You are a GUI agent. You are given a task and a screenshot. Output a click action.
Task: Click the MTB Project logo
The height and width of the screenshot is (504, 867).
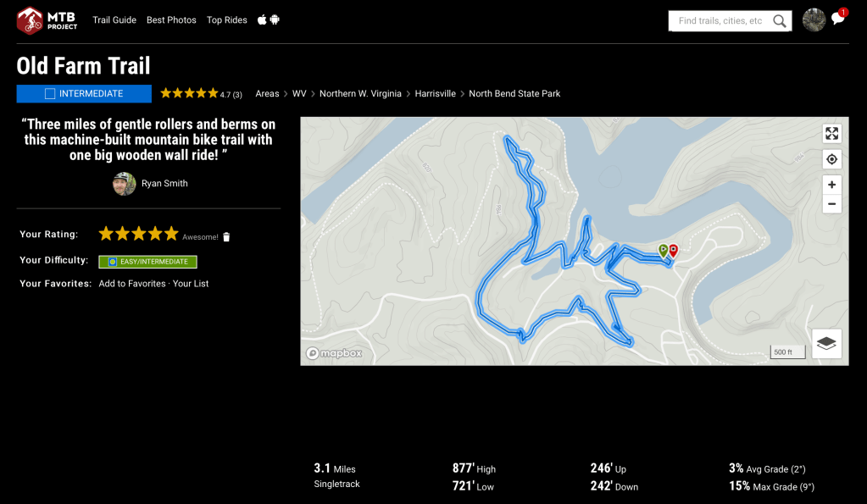coord(47,19)
